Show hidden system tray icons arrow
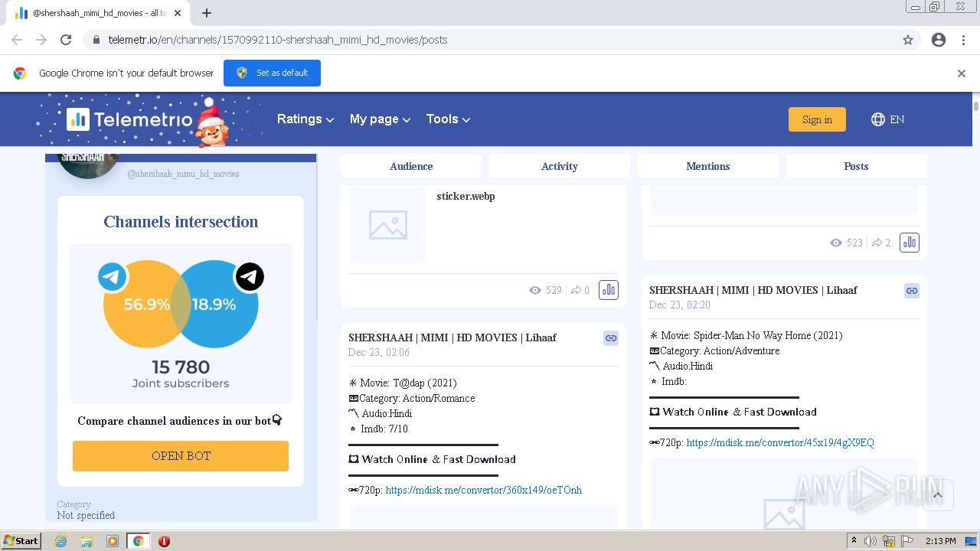Viewport: 980px width, 551px height. click(854, 541)
